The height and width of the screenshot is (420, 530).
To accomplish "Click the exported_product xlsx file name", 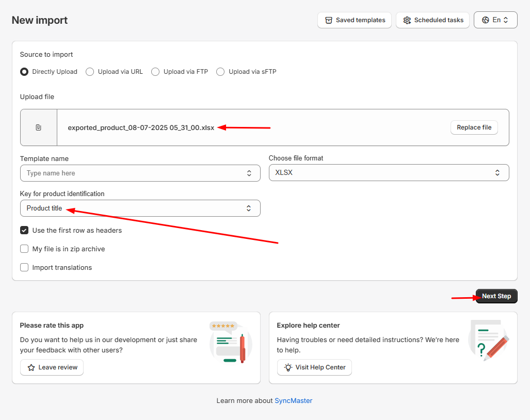I will (141, 128).
